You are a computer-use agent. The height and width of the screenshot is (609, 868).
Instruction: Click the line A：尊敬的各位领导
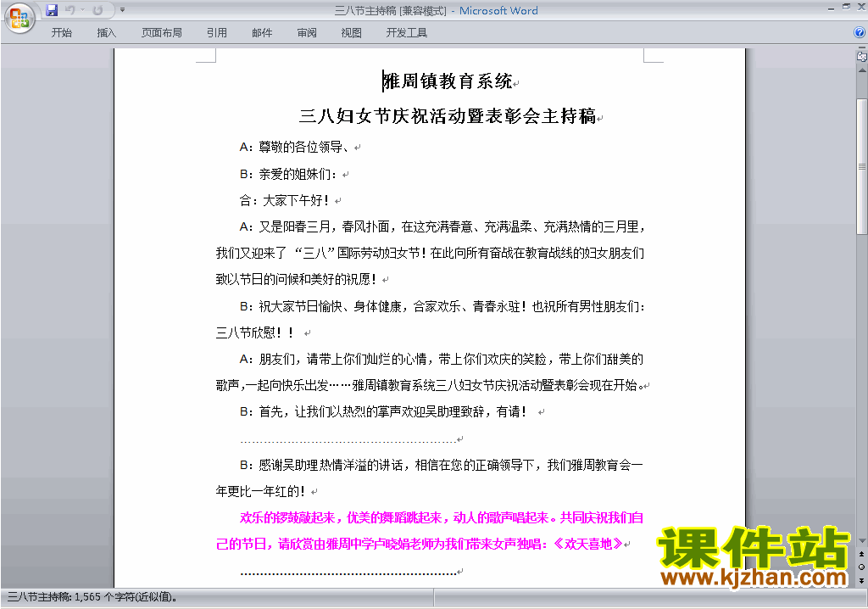pyautogui.click(x=294, y=147)
